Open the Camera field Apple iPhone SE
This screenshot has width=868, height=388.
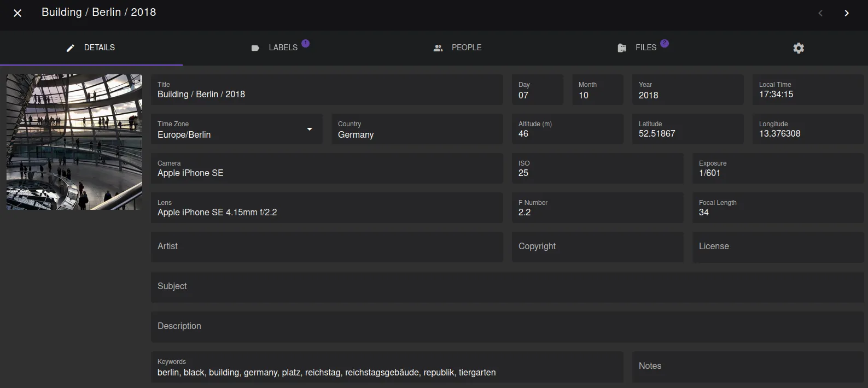[x=327, y=173]
